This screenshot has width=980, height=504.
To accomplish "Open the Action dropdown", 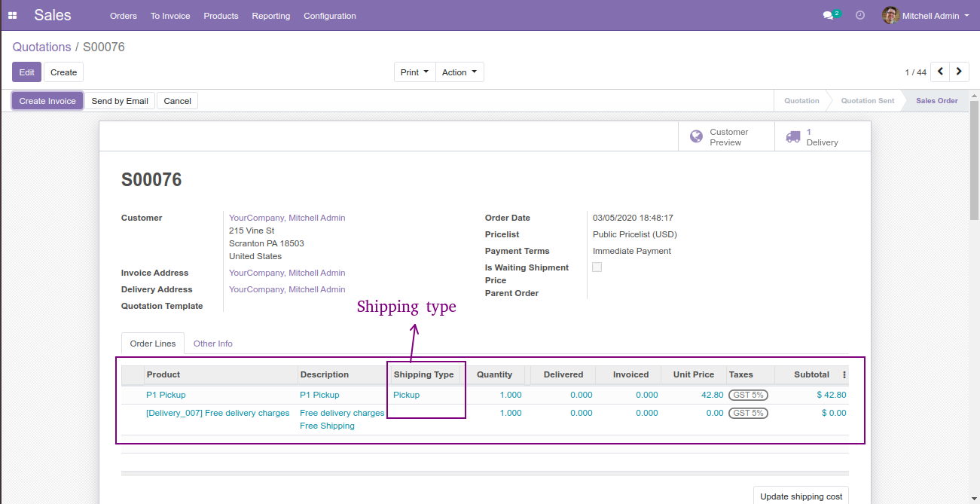I will click(x=459, y=72).
